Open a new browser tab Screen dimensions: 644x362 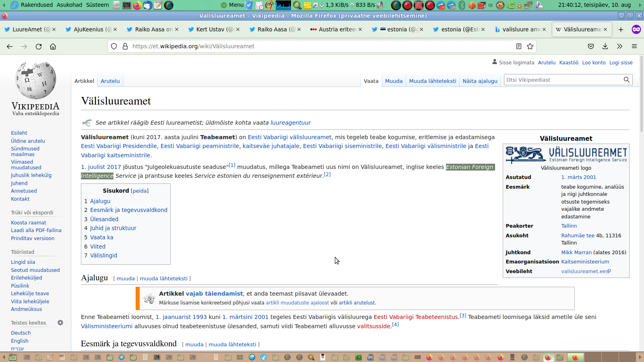point(621,29)
